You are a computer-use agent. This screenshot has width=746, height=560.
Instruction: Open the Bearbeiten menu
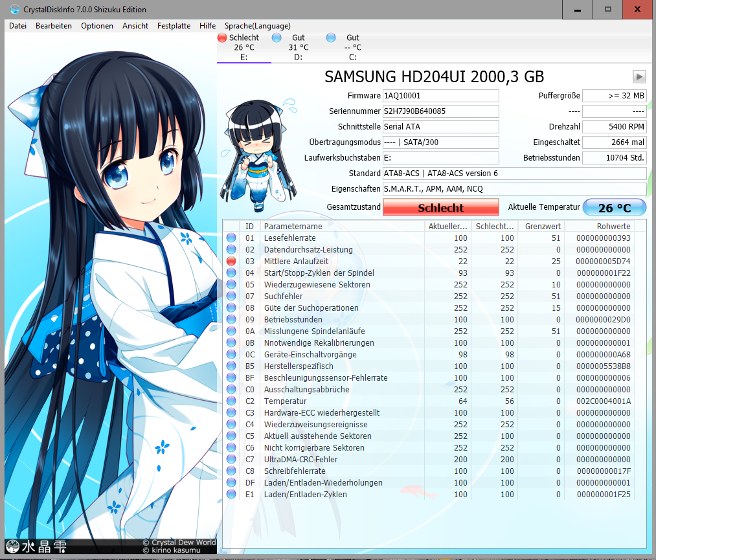(x=53, y=26)
